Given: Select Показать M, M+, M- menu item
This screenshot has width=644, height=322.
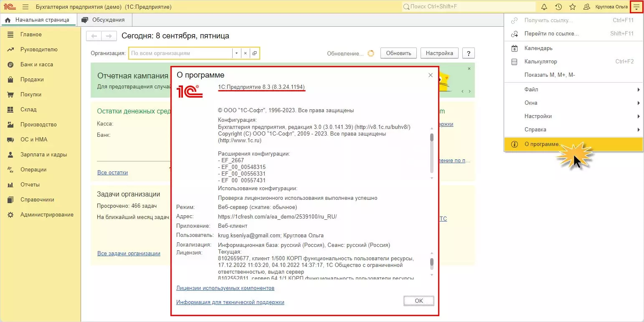Looking at the screenshot, I should click(x=574, y=75).
